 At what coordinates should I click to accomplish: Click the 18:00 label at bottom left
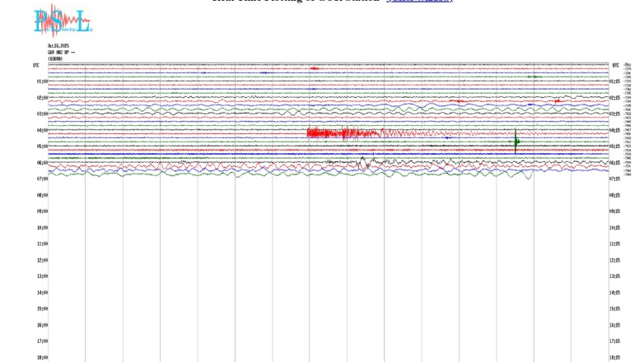click(x=41, y=357)
